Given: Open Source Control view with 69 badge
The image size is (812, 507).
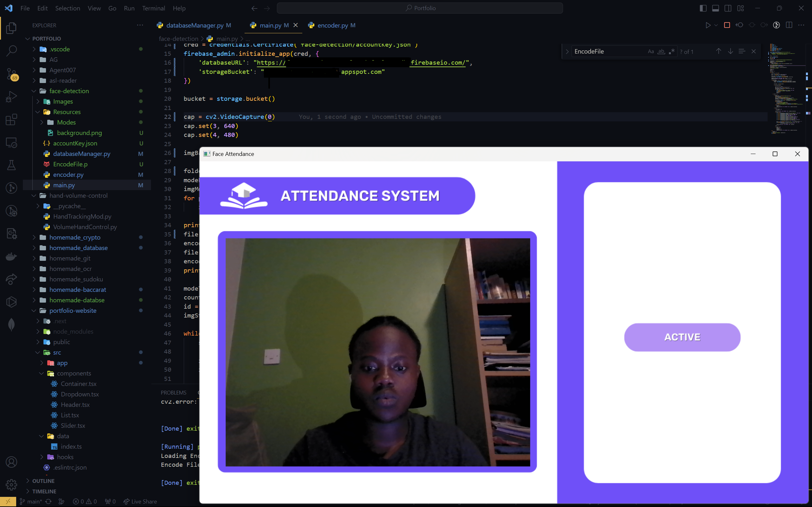Looking at the screenshot, I should [x=11, y=74].
